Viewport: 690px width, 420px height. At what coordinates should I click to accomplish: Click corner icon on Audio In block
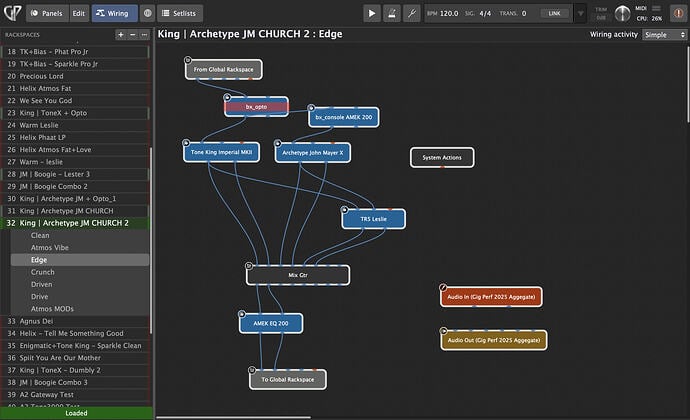click(x=443, y=287)
